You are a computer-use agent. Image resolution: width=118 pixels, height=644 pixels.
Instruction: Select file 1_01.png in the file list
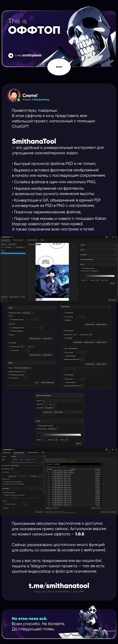[x=13, y=252]
